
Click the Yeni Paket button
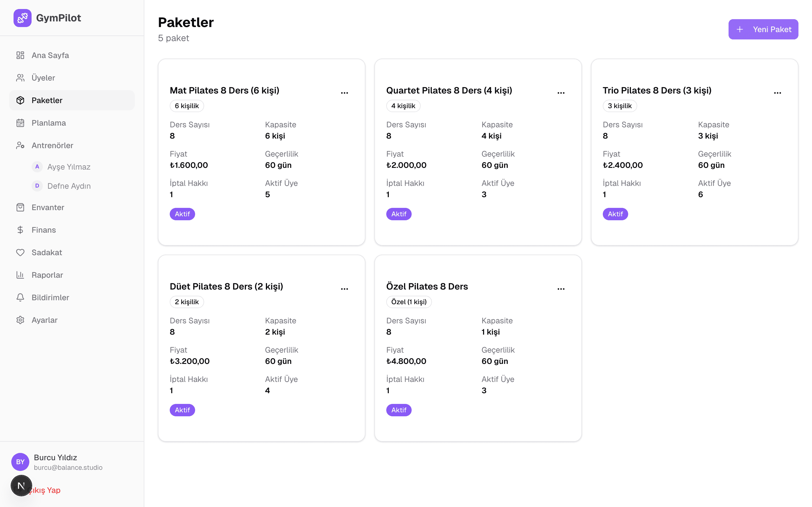click(763, 29)
